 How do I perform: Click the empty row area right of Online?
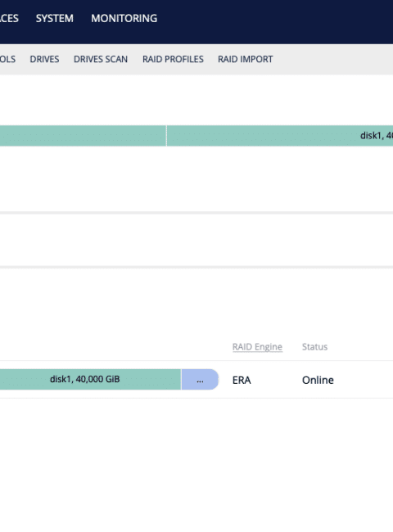coord(364,379)
